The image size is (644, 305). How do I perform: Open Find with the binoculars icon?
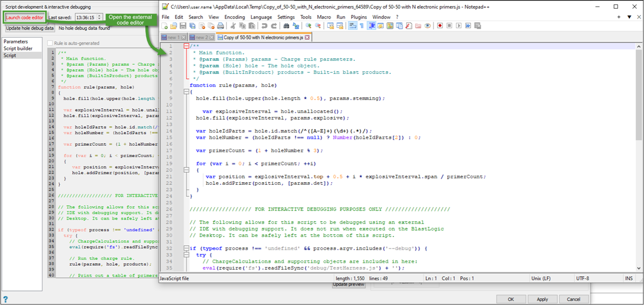tap(285, 26)
